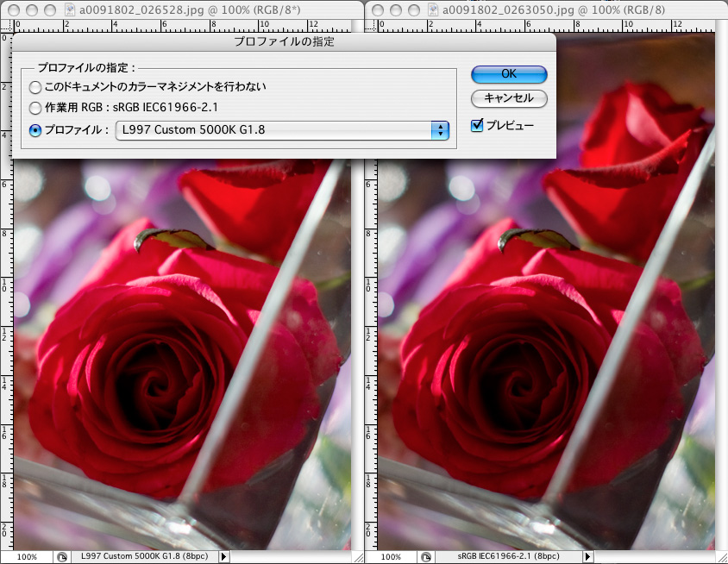The height and width of the screenshot is (564, 728).
Task: Choose the 作業用 RGB: sRGB IEC61966-2.1 radio option
Action: tap(35, 108)
